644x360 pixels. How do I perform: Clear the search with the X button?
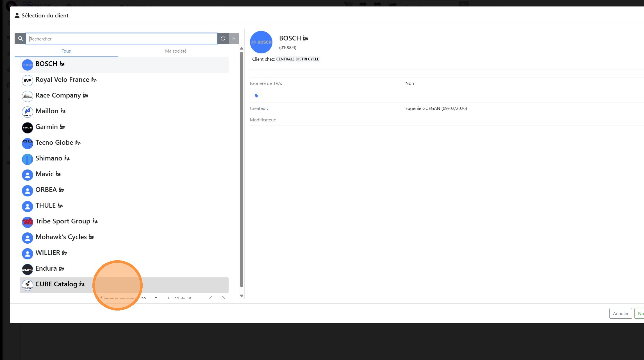(234, 39)
